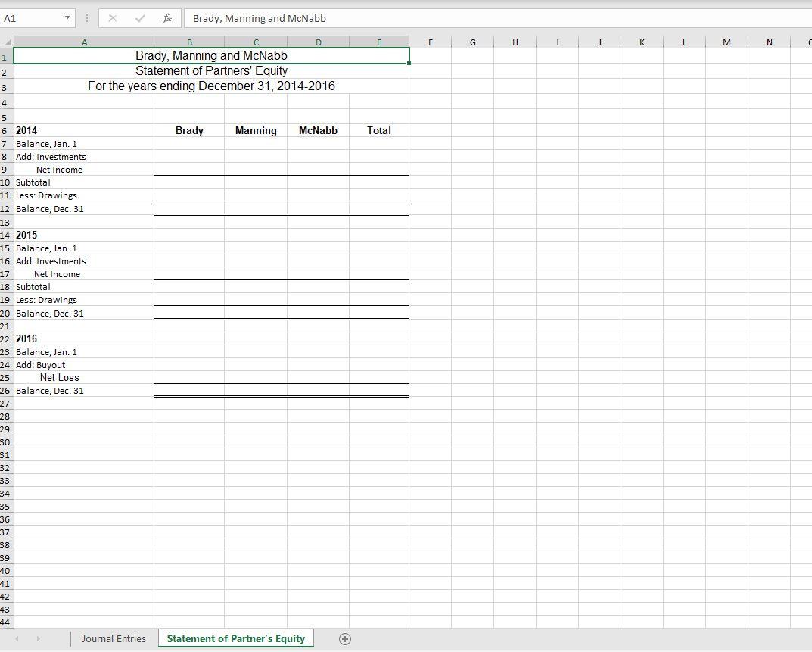Select row 30 header
Image resolution: width=812 pixels, height=652 pixels.
pos(6,442)
